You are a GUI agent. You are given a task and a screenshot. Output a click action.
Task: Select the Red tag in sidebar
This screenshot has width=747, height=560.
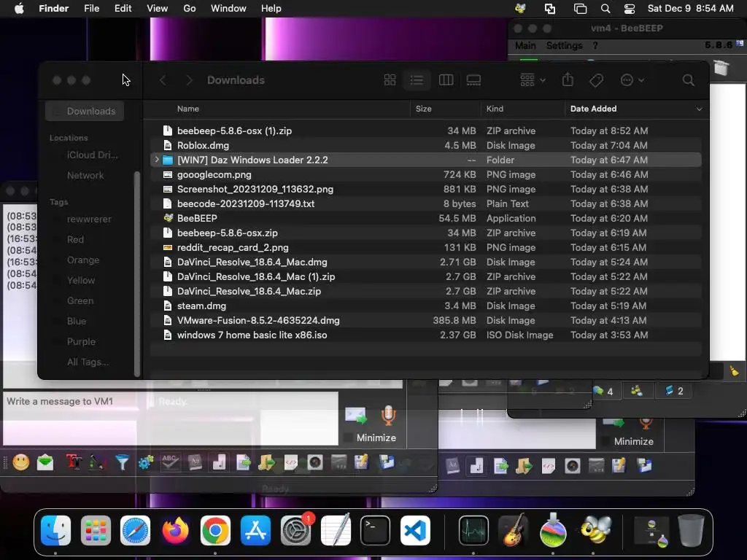point(75,239)
